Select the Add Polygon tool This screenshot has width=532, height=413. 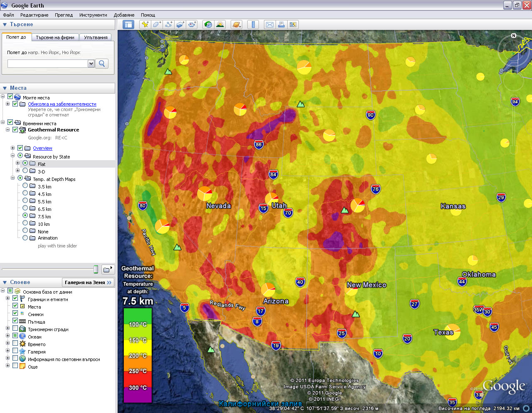157,25
